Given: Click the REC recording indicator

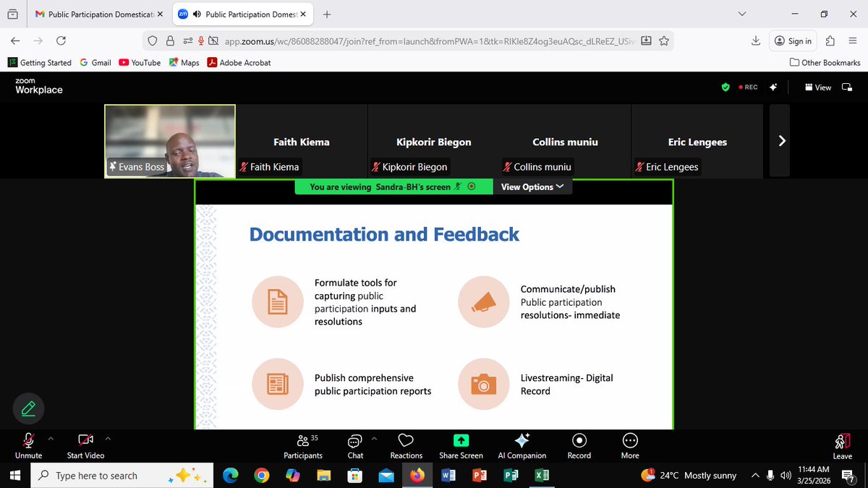Looking at the screenshot, I should [x=748, y=87].
